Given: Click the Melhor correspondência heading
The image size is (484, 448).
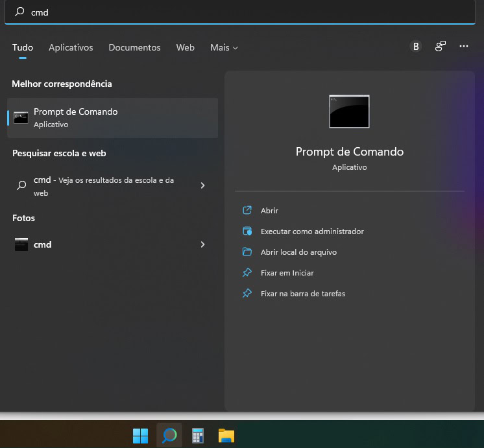Looking at the screenshot, I should tap(62, 84).
